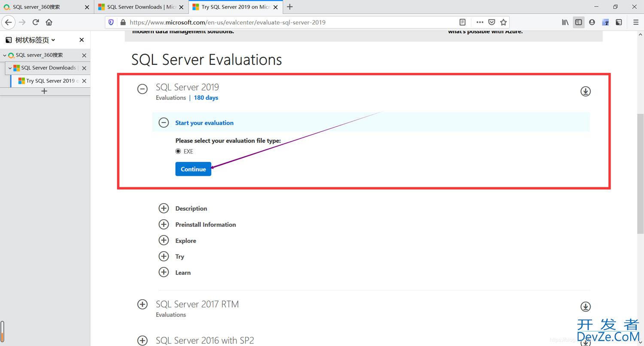Click download icon for SQL Server 2019
The image size is (644, 346).
pos(586,91)
